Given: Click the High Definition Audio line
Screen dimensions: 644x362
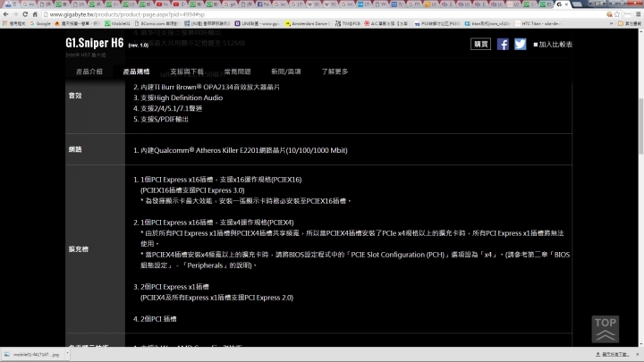Looking at the screenshot, I should click(x=178, y=97).
